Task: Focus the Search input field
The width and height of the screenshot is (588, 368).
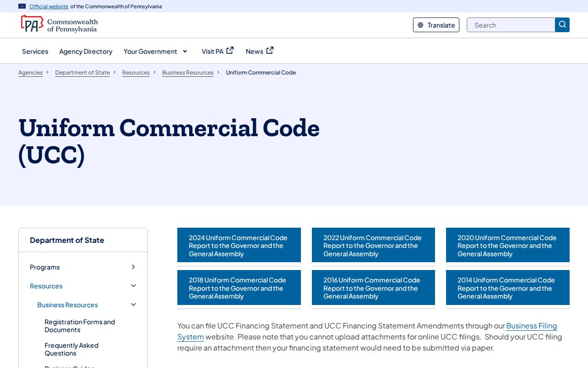Action: 511,25
